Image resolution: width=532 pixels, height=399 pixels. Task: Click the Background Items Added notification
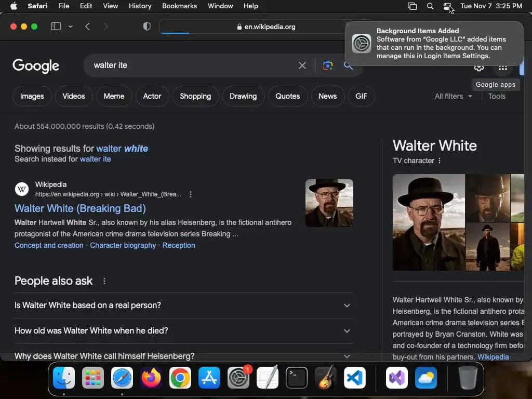pos(434,44)
